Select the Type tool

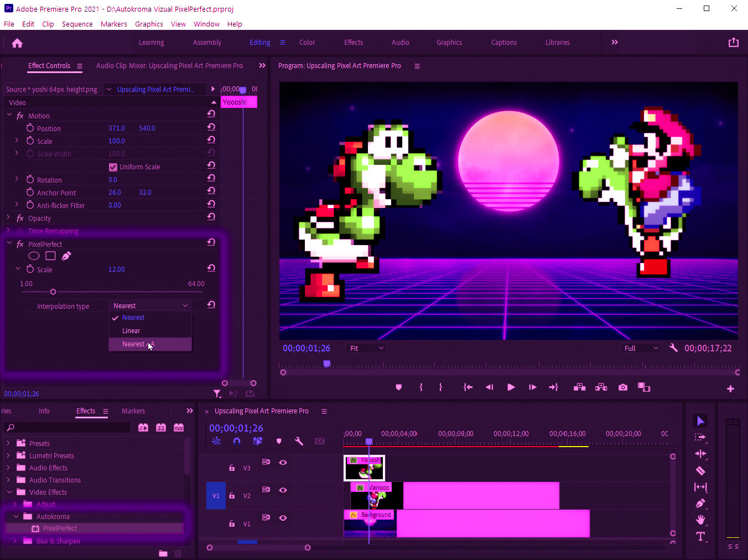pyautogui.click(x=700, y=536)
